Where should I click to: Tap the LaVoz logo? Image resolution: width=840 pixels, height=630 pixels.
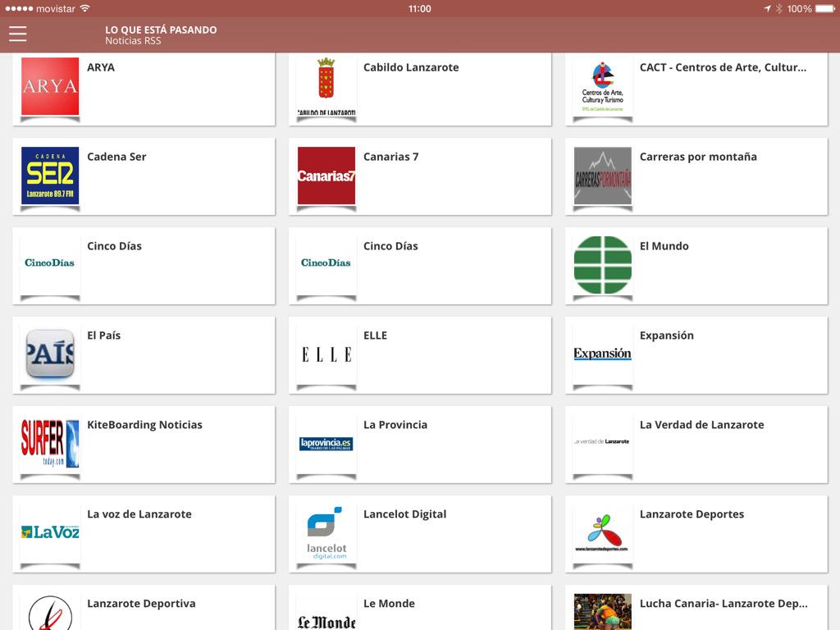coord(50,532)
